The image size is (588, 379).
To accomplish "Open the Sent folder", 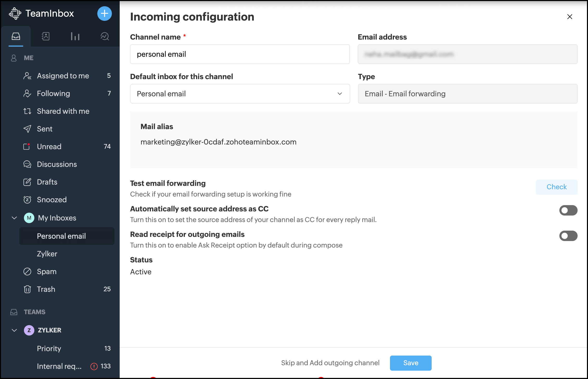I will point(67,129).
